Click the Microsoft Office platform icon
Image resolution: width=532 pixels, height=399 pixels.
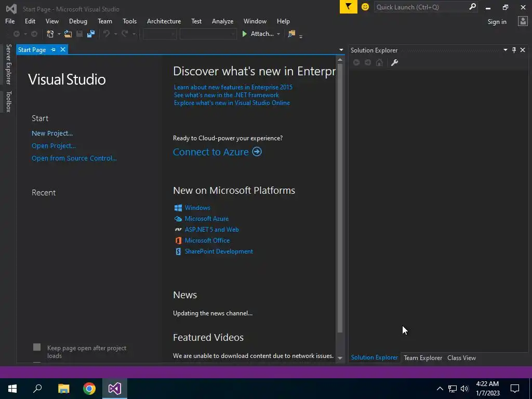pyautogui.click(x=178, y=240)
